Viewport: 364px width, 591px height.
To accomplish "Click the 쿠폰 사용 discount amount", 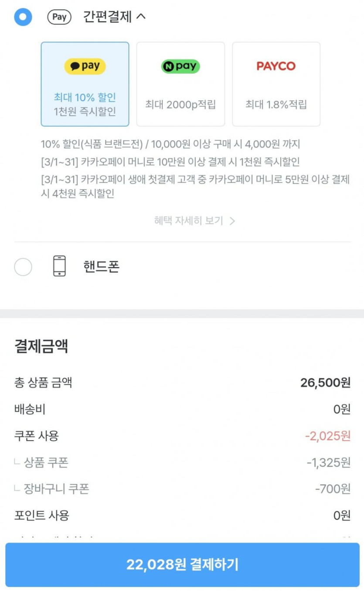I will 328,436.
